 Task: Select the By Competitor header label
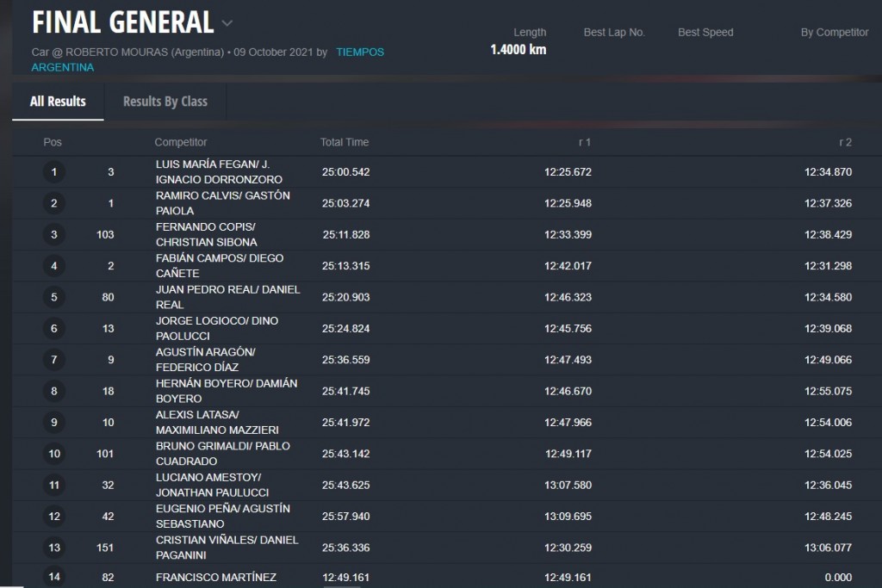834,33
